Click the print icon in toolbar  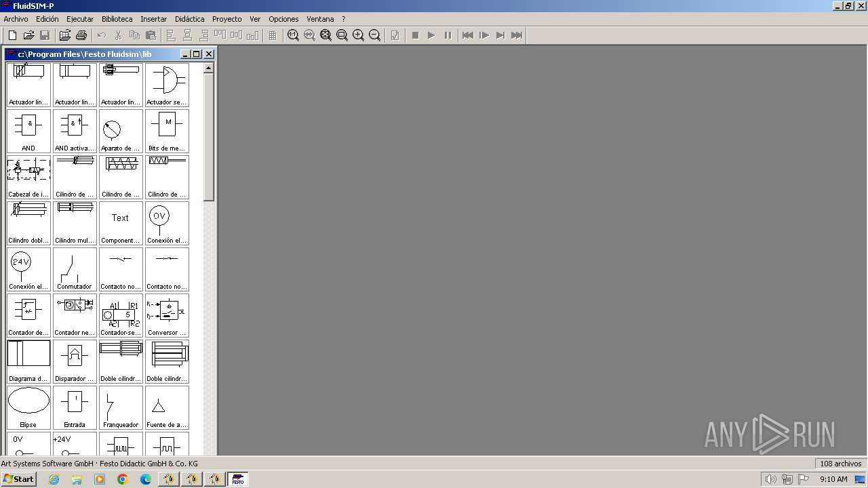coord(81,35)
